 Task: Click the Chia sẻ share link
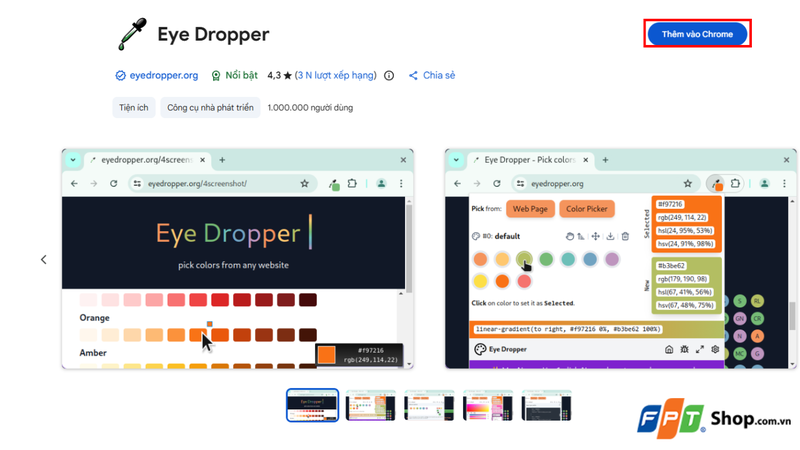[432, 76]
